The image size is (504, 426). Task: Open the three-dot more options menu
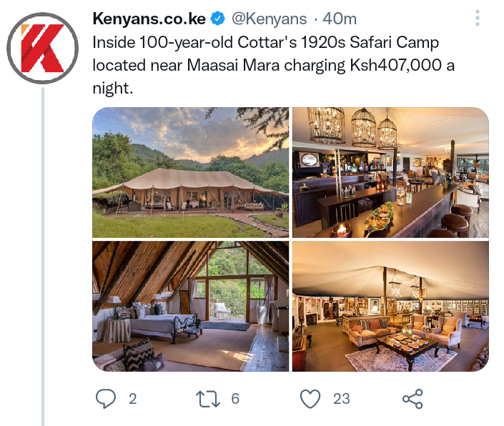pos(478,18)
